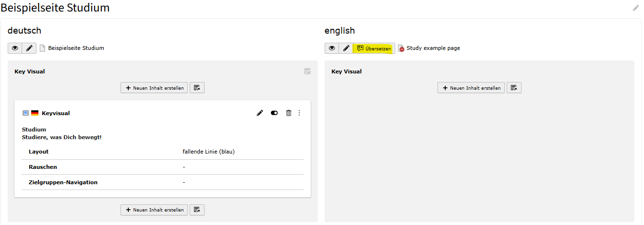Viewport: 644px width, 225px height.
Task: Click the page icon beside Beispielseite Studium
Action: [42, 48]
